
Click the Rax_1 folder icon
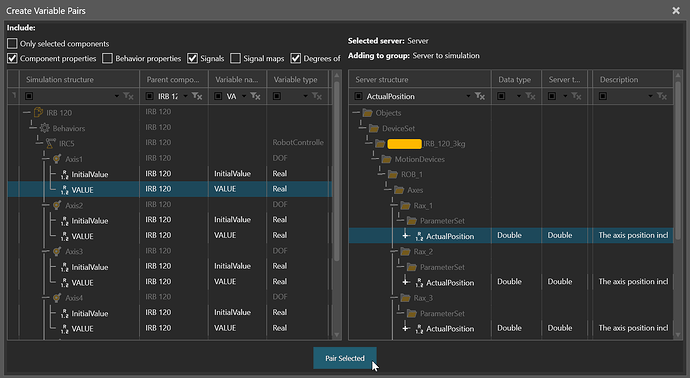point(405,205)
